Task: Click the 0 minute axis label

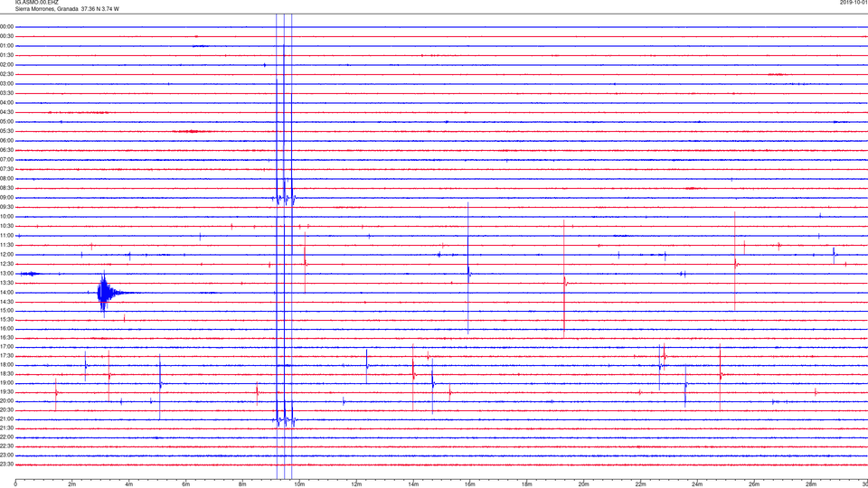Action: click(x=15, y=484)
